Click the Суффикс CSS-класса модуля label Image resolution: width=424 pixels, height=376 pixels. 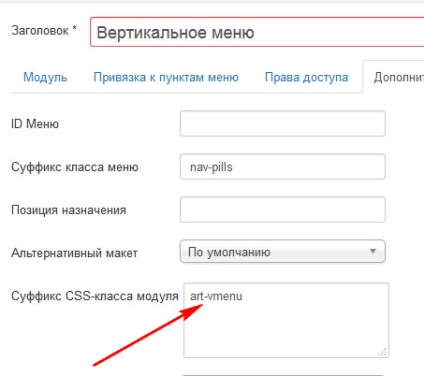(x=95, y=296)
